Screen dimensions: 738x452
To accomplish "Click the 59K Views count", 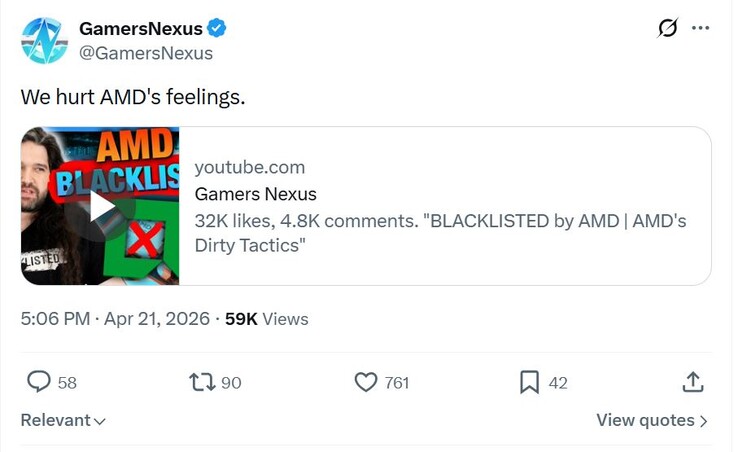I will pyautogui.click(x=267, y=319).
